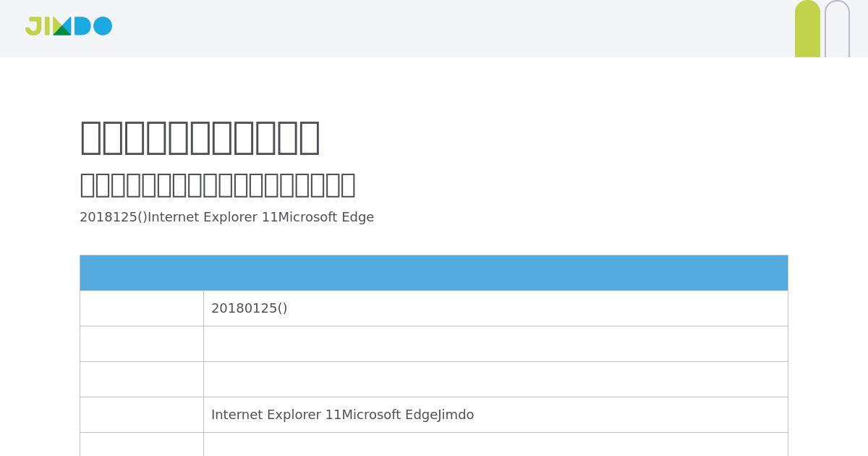Viewport: 868px width, 456px height.
Task: Click the empty value cell below 20180125()
Action: [x=495, y=344]
